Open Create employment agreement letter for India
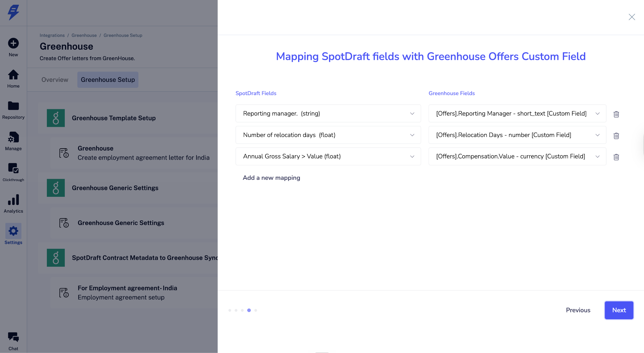The width and height of the screenshot is (644, 353). [134, 153]
